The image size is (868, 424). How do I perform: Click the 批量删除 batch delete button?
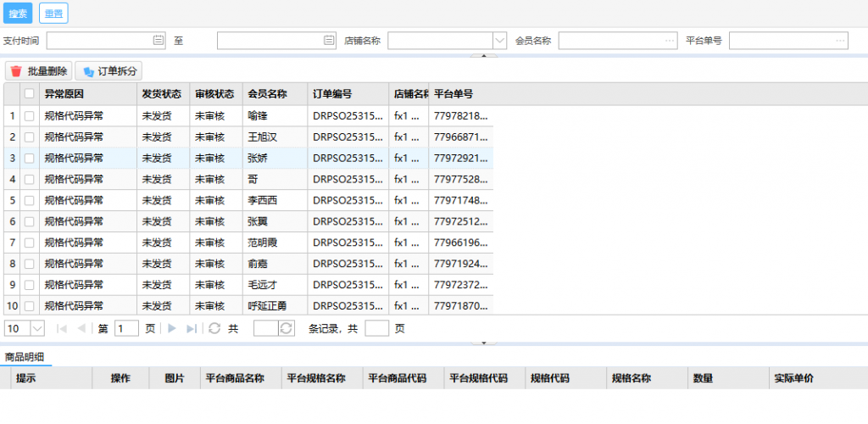pyautogui.click(x=39, y=71)
